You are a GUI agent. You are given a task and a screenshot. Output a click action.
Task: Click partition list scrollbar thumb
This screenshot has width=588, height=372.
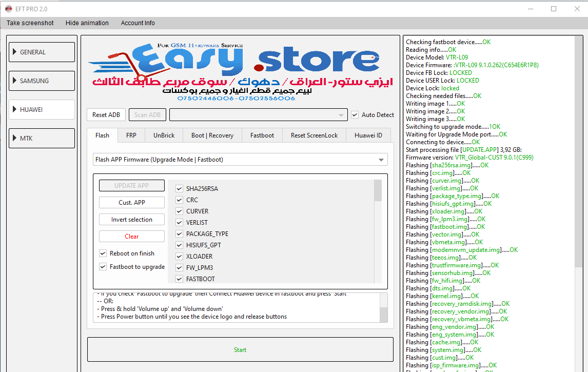[x=378, y=190]
